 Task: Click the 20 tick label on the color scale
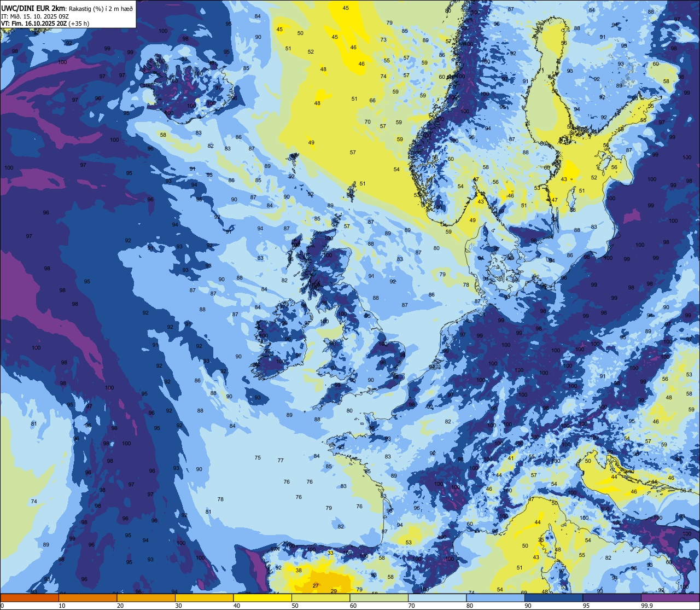click(x=120, y=606)
